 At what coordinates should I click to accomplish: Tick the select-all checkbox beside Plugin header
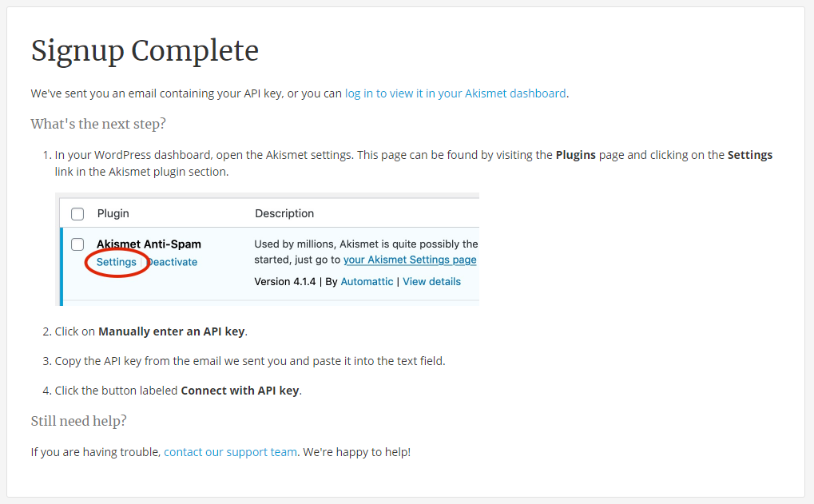[77, 214]
